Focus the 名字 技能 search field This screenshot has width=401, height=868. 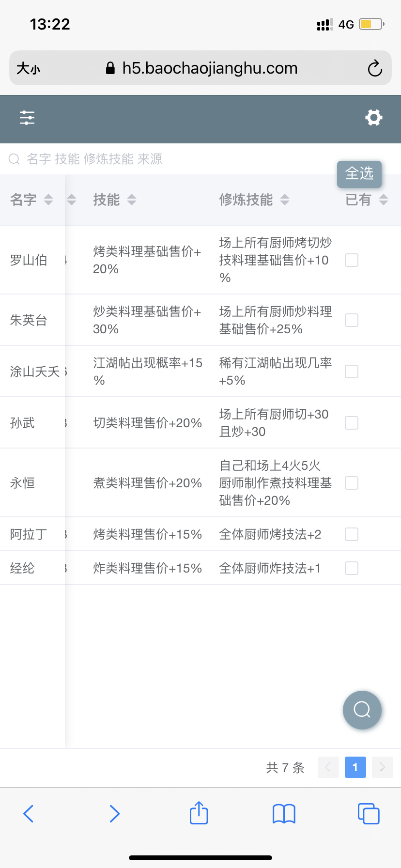click(200, 159)
